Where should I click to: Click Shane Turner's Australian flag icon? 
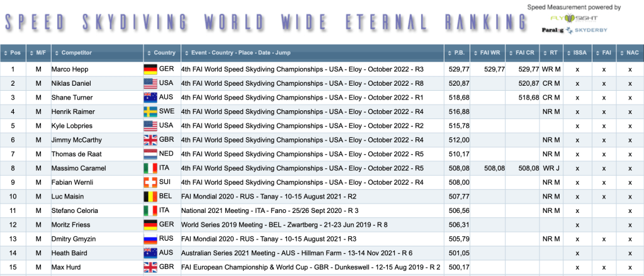150,98
